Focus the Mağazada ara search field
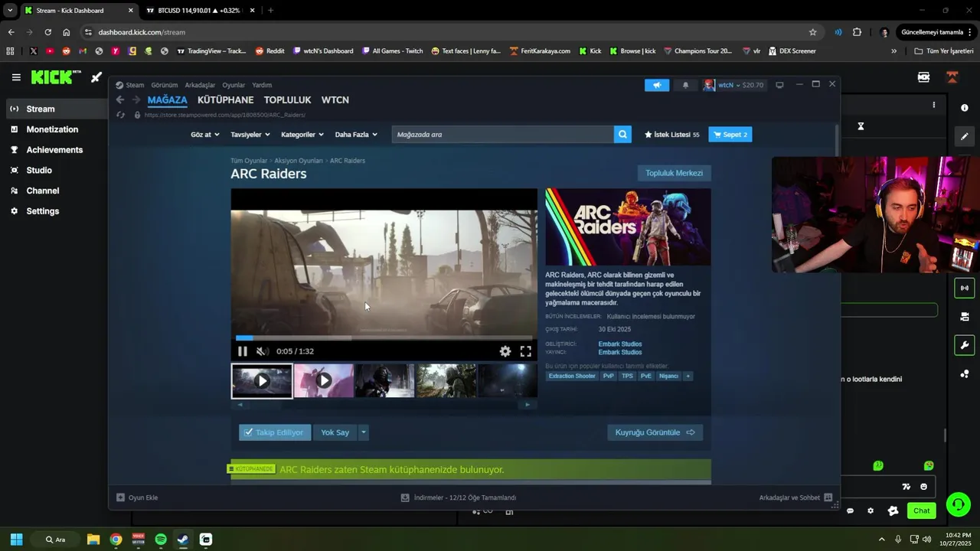The height and width of the screenshot is (551, 980). [503, 135]
